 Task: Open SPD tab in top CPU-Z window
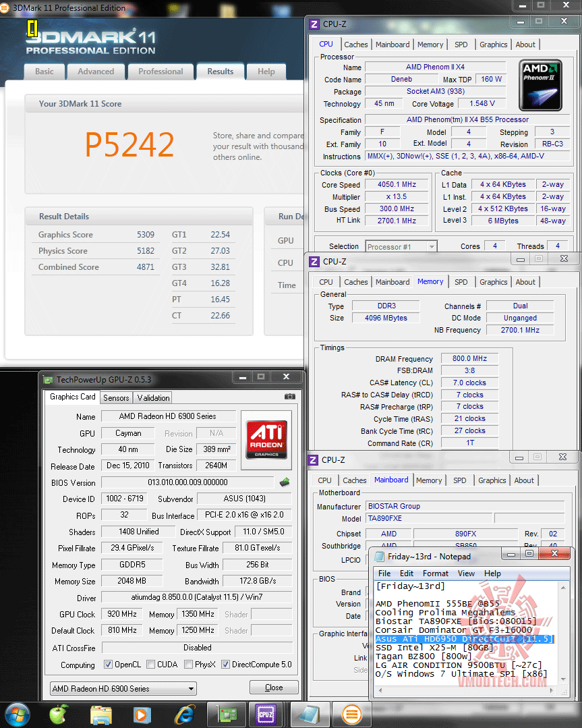pos(461,45)
